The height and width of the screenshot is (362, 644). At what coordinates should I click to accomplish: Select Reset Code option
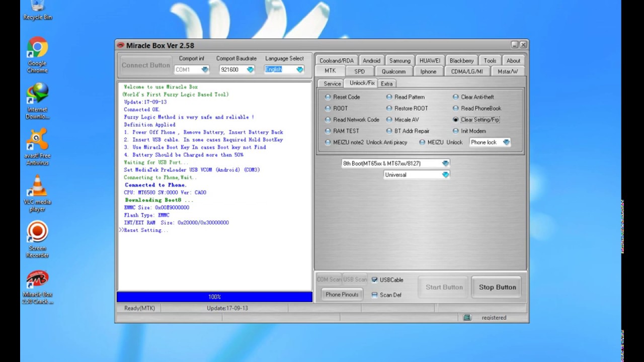[x=343, y=97]
